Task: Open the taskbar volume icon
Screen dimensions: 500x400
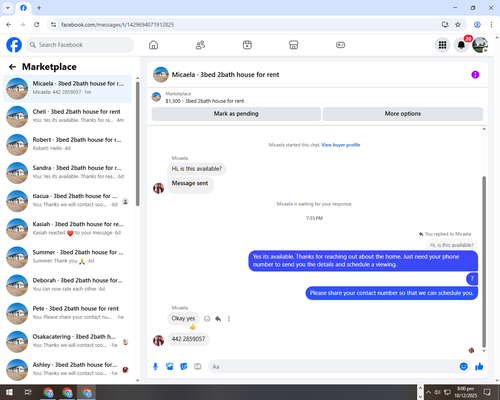Action: [x=437, y=392]
